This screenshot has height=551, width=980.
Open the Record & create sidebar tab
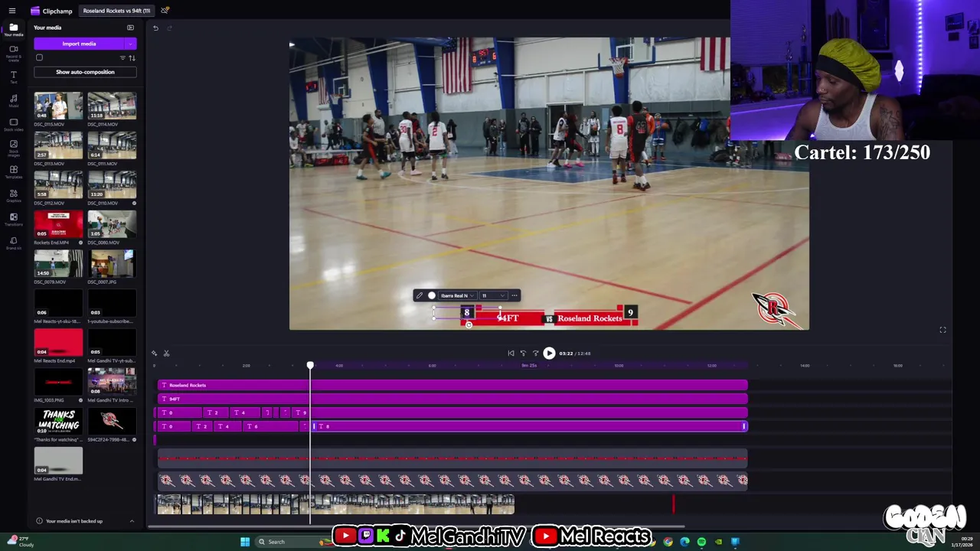pos(13,54)
